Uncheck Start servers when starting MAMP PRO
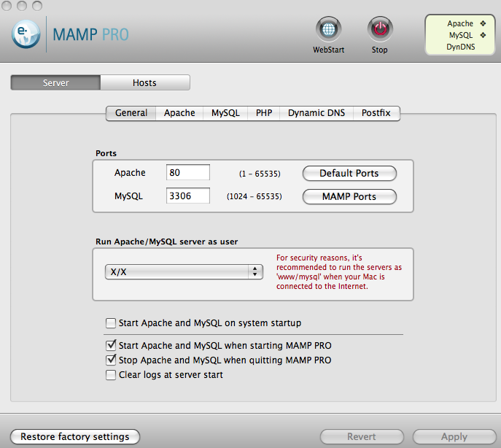This screenshot has height=448, width=501. 111,345
